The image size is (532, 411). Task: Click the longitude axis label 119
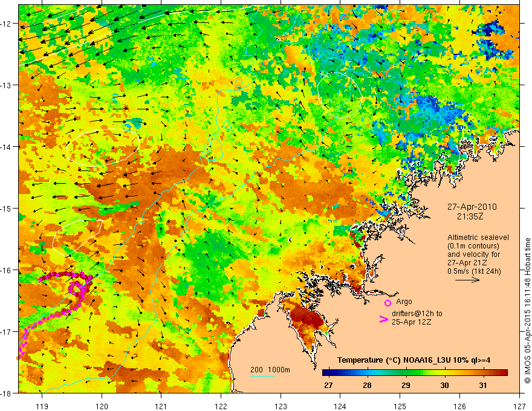tap(42, 406)
